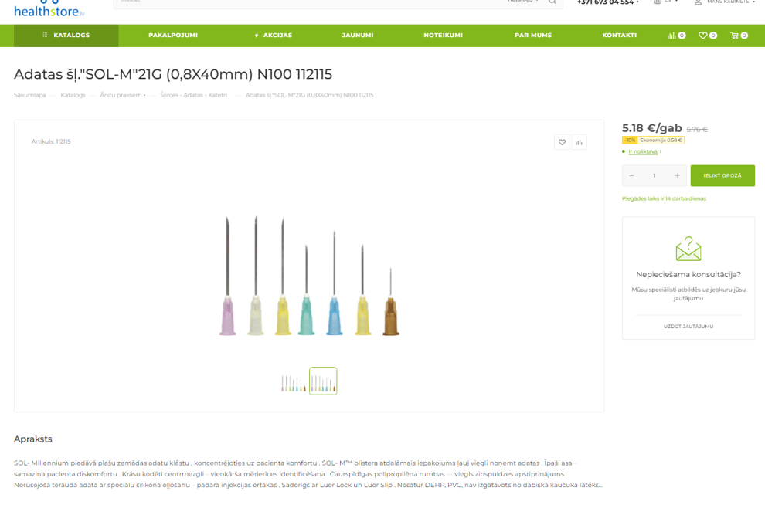Image resolution: width=765 pixels, height=532 pixels.
Task: Click the 'Nepieciešama konsultācija?' heading
Action: pos(688,275)
